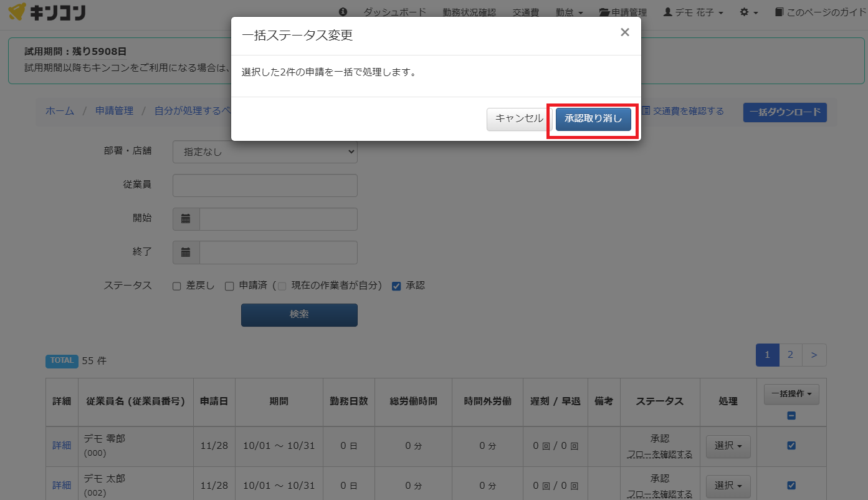Uncheck the row checkbox for デモ 零郎
This screenshot has width=868, height=500.
click(791, 446)
